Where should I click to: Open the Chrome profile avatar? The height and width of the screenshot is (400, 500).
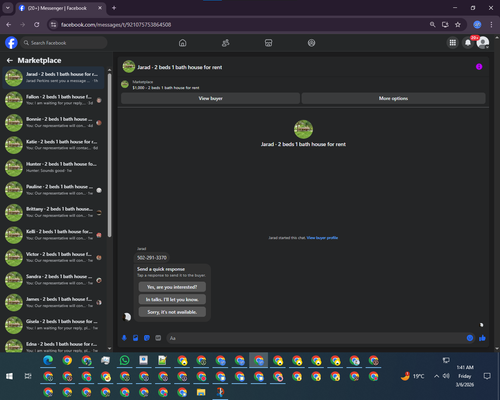[x=477, y=25]
